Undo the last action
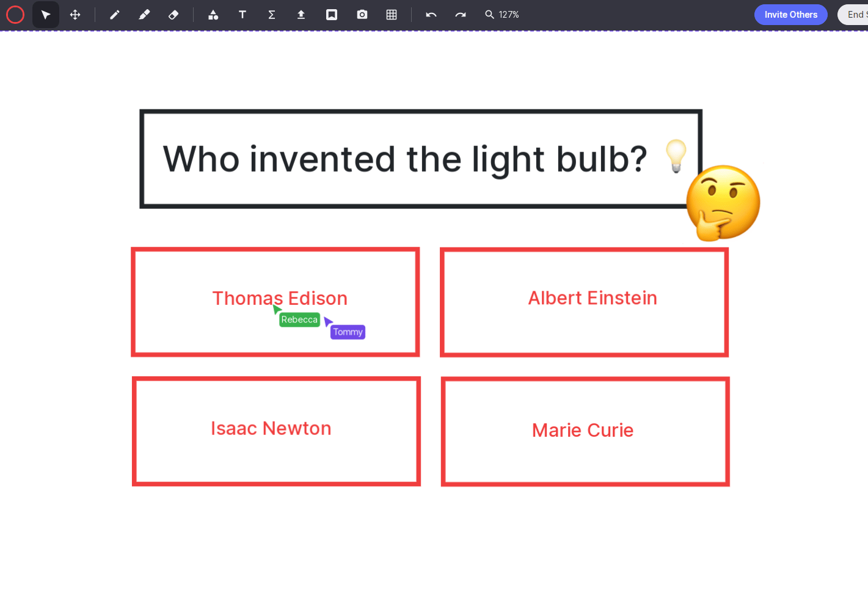868x606 pixels. [x=431, y=15]
